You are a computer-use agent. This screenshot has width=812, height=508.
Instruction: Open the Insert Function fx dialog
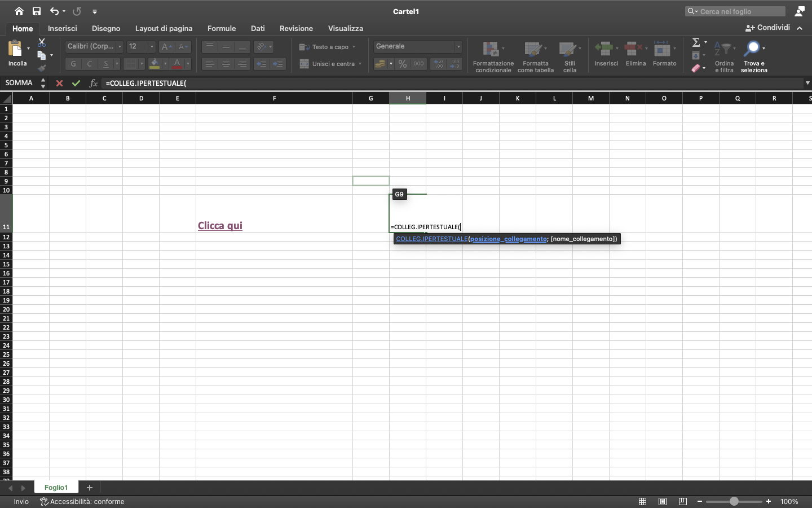tap(93, 83)
